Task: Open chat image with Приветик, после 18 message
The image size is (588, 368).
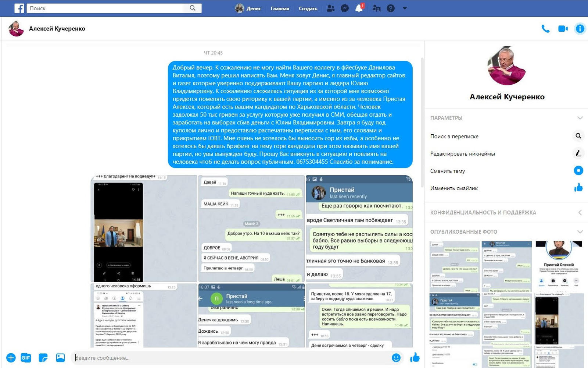Action: coord(359,315)
